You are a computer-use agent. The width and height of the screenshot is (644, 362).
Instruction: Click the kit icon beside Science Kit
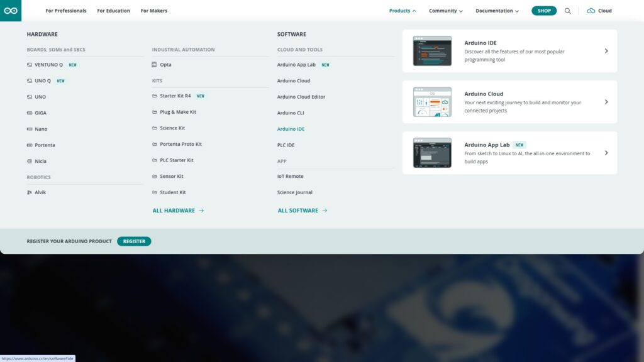[155, 128]
